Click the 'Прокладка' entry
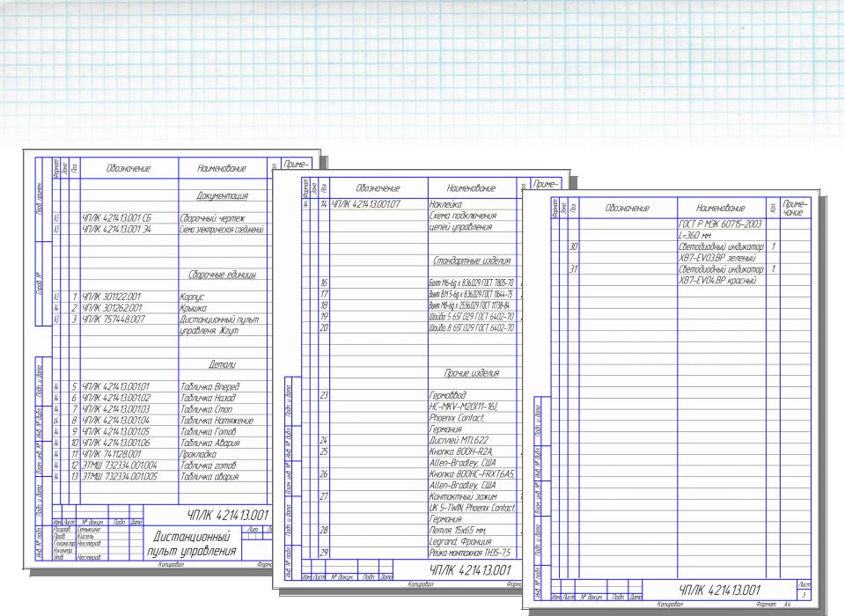The height and width of the screenshot is (616, 845). pos(198,454)
